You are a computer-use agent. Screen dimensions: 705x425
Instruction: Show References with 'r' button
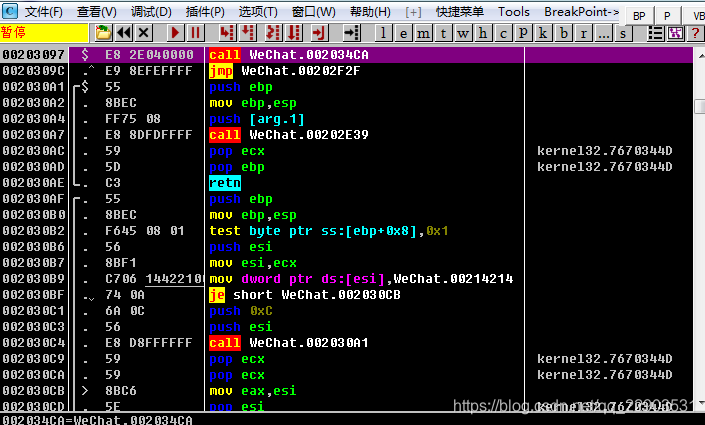point(584,33)
